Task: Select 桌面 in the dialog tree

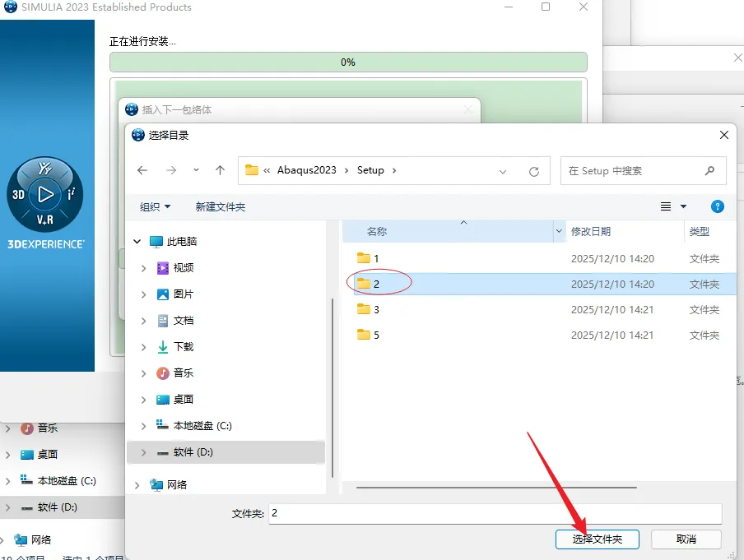Action: point(184,400)
